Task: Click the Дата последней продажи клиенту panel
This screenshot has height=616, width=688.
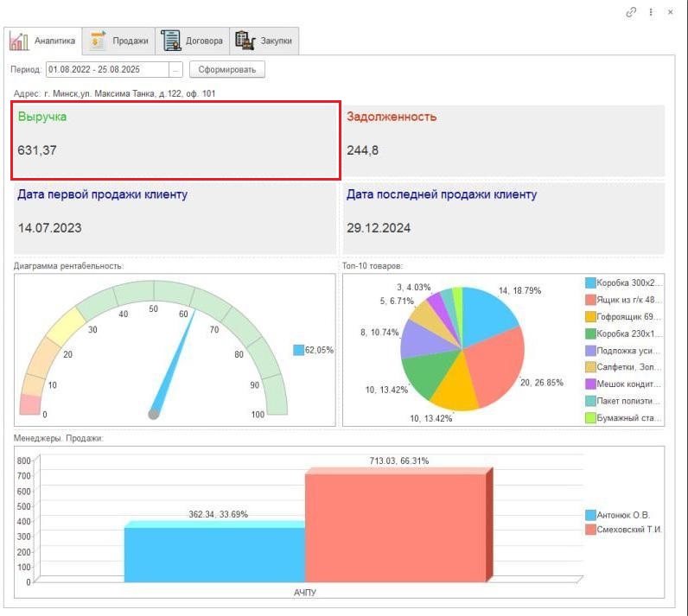Action: (503, 218)
